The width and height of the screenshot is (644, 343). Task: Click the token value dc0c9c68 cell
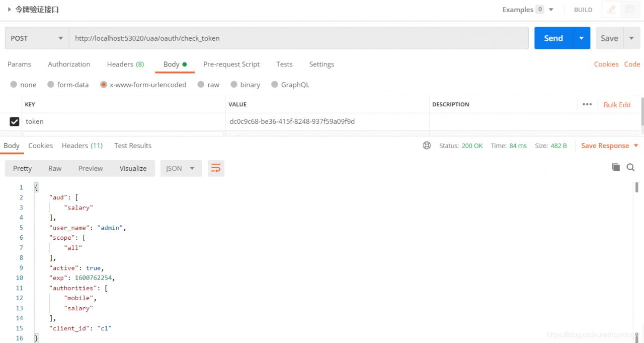pos(327,121)
